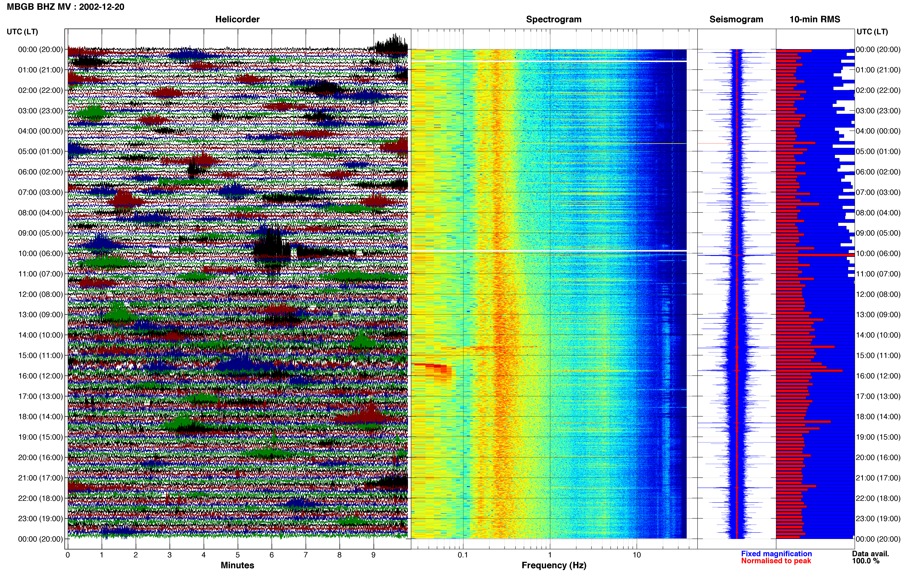Click the right '02:00 (22:00)' time label
Viewport: 924px width, 578px height.
tap(878, 90)
